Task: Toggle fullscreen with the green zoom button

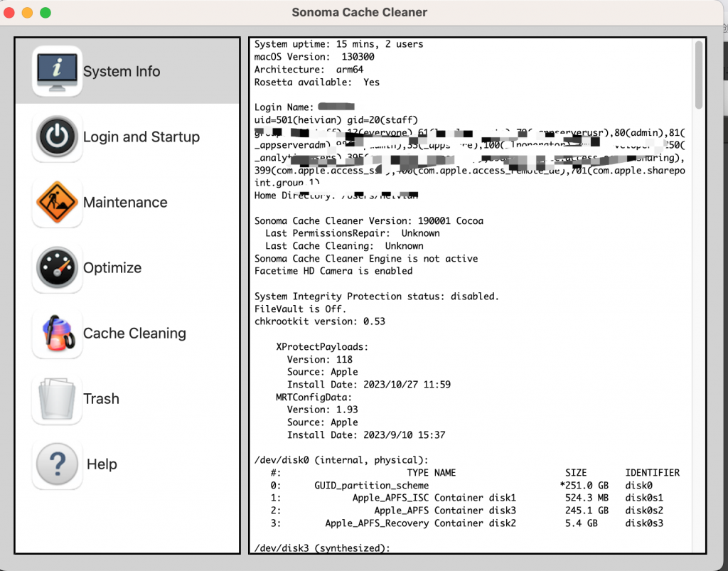Action: pos(45,12)
